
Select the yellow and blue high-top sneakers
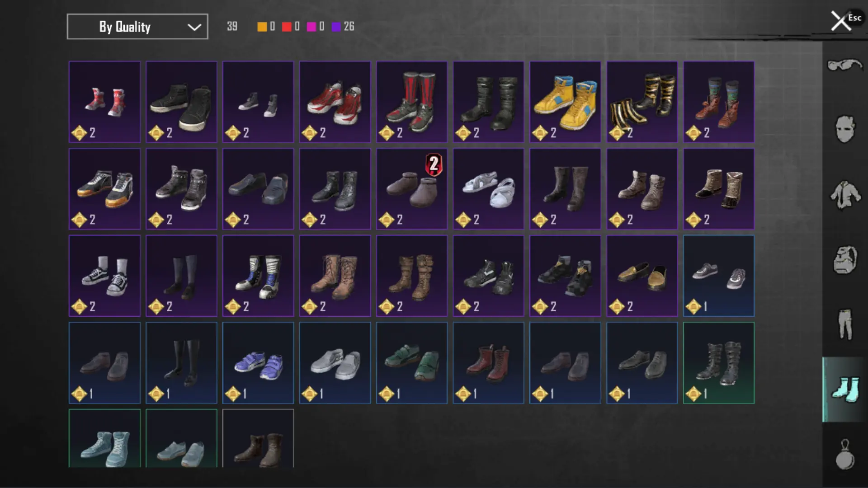pos(565,102)
